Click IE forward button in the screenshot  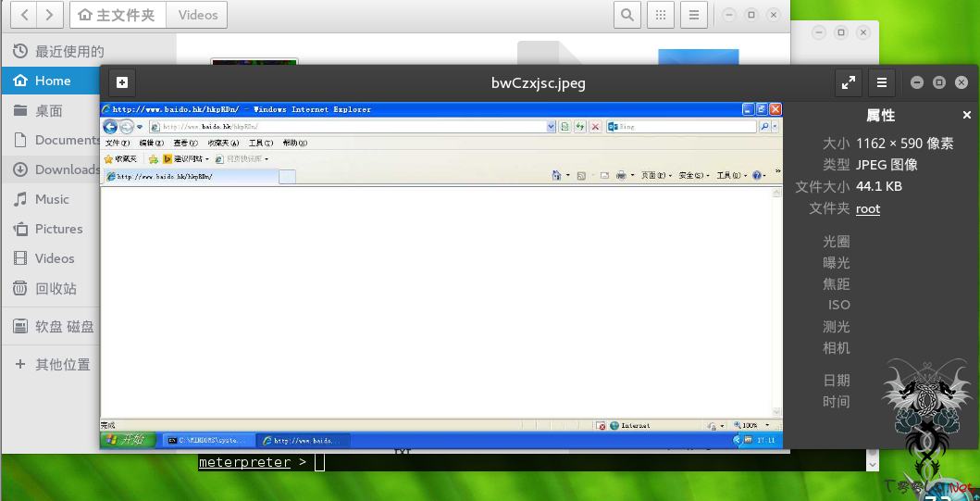coord(126,127)
